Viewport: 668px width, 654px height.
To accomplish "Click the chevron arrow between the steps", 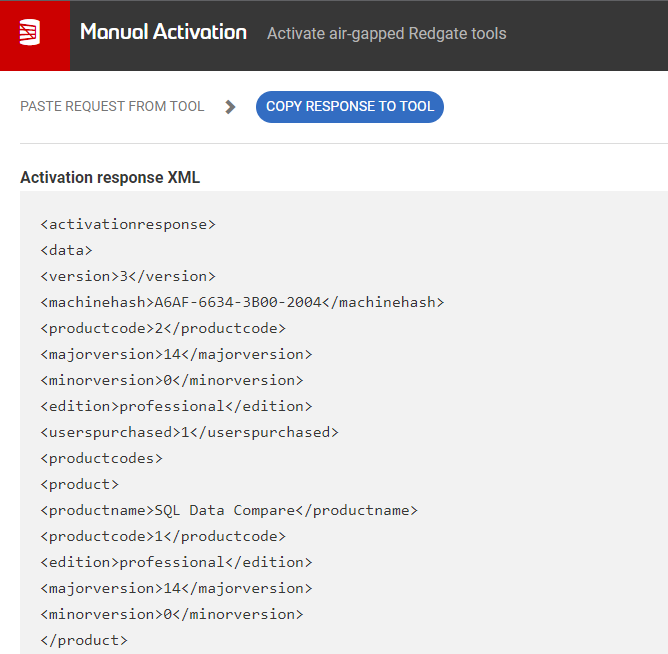I will 231,107.
